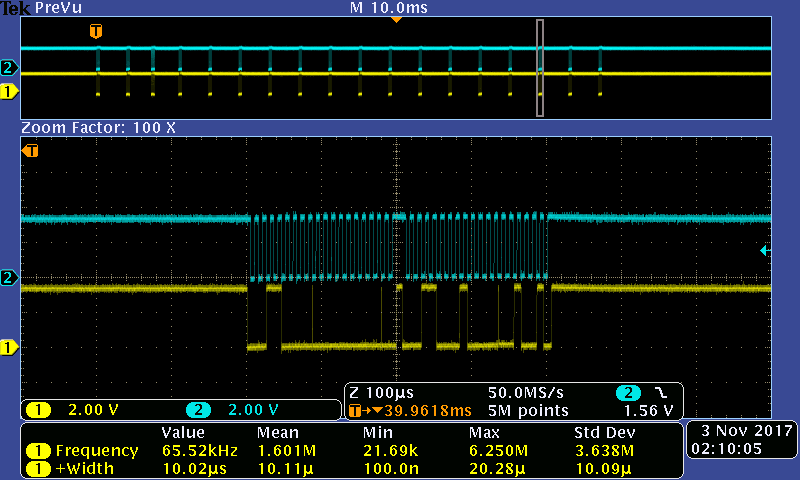This screenshot has width=800, height=480.
Task: Click the 10.09µ width standard deviation
Action: click(x=603, y=469)
